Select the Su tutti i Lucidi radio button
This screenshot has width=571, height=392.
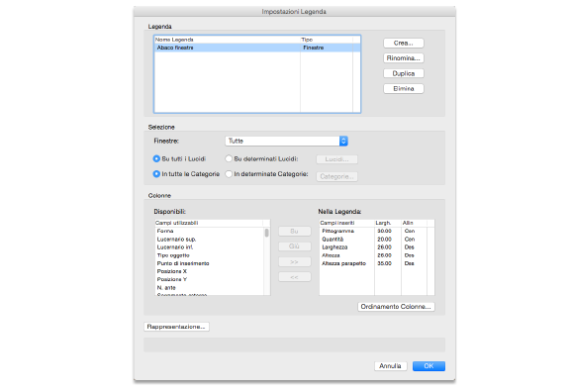click(156, 158)
